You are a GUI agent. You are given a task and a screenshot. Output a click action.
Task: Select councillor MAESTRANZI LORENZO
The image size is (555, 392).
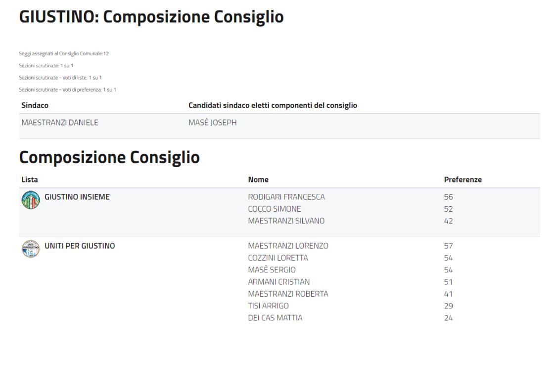[x=288, y=246]
